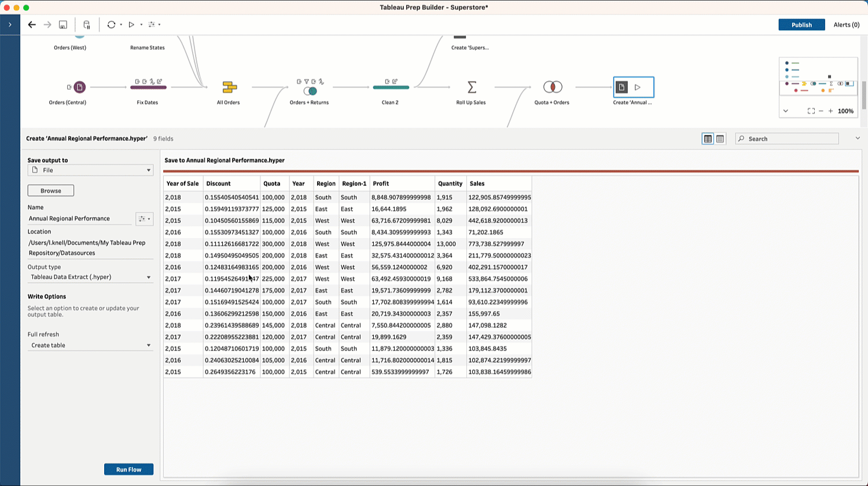Open the name parameter options dropdown
The height and width of the screenshot is (486, 868).
pos(144,219)
